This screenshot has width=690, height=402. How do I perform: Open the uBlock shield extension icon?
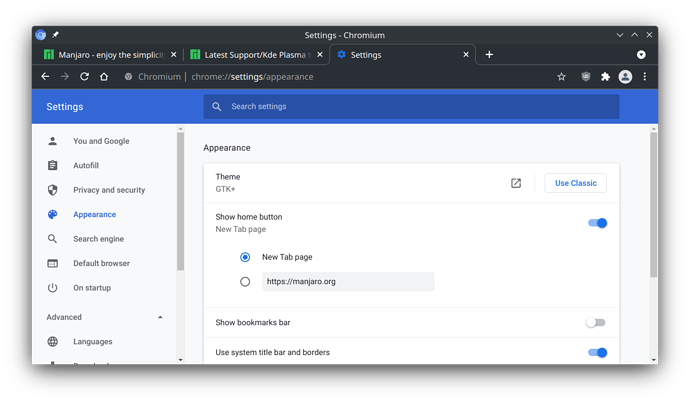coord(585,77)
